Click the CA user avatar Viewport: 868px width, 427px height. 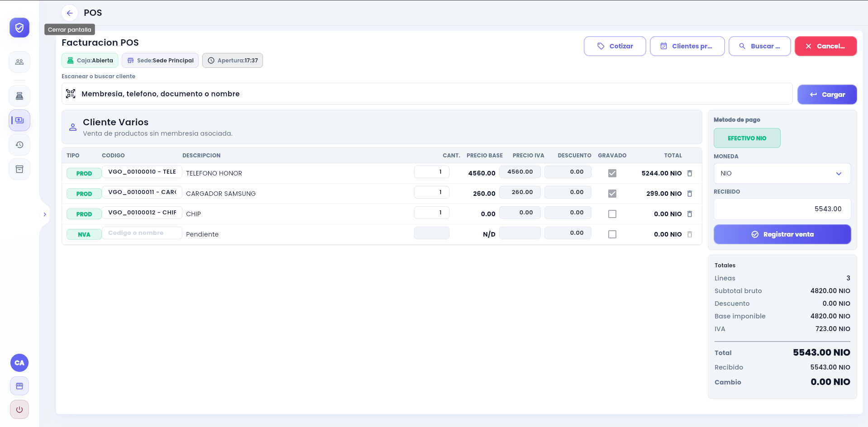point(19,363)
